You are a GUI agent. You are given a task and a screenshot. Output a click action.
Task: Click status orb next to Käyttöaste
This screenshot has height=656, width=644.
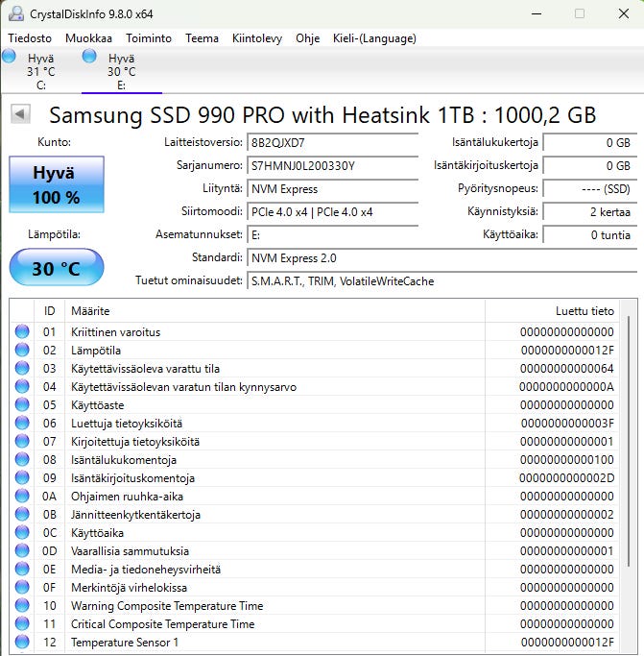tap(22, 405)
